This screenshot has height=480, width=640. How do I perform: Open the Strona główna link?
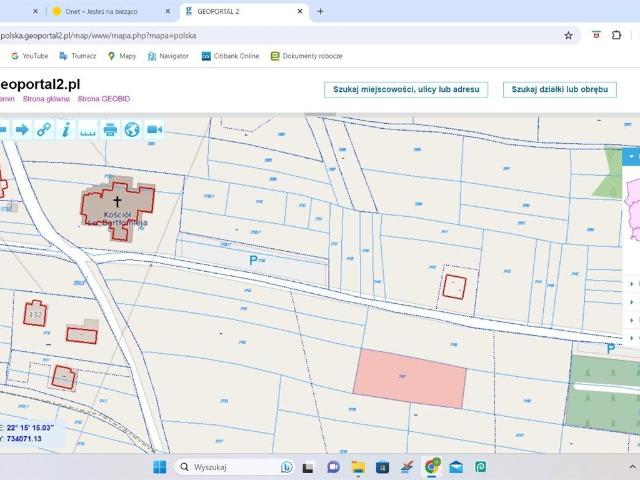point(46,99)
